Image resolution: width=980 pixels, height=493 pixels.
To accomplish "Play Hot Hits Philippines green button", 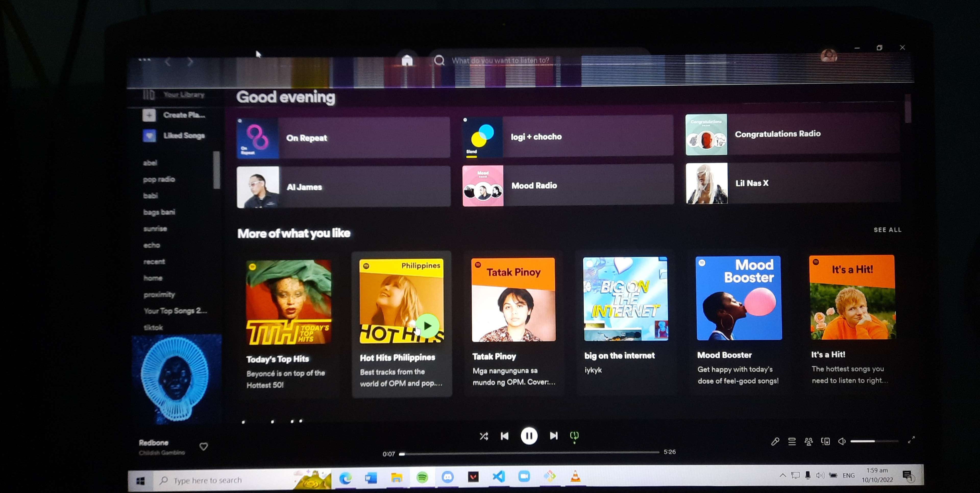I will 428,326.
